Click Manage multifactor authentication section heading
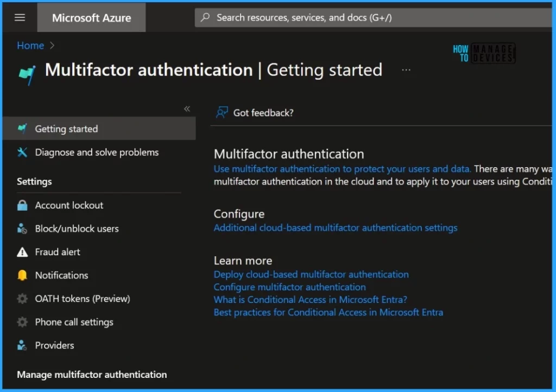Screen dimensions: 556x392 92,374
